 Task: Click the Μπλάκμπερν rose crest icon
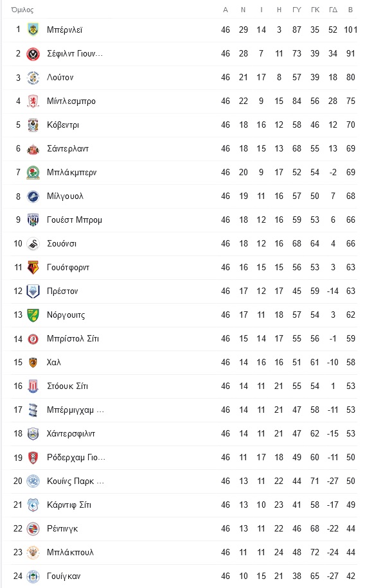[33, 172]
